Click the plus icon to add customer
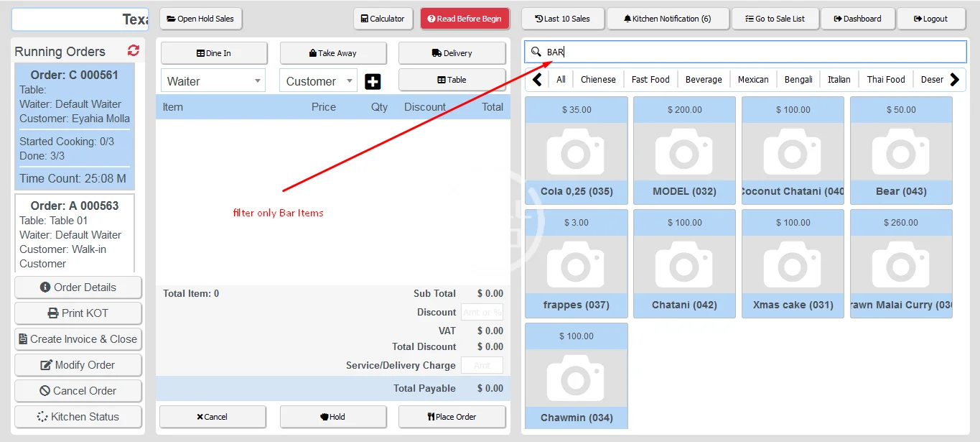Image resolution: width=980 pixels, height=442 pixels. point(373,81)
